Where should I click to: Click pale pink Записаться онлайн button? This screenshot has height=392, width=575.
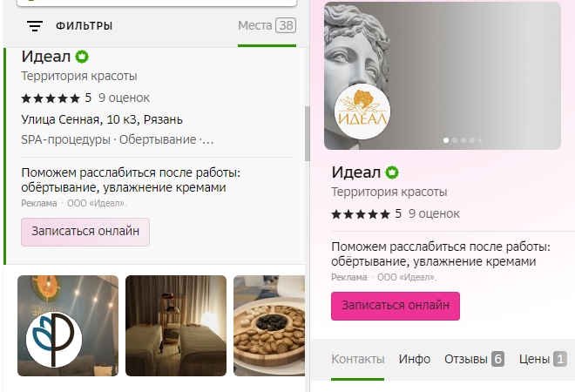point(85,232)
